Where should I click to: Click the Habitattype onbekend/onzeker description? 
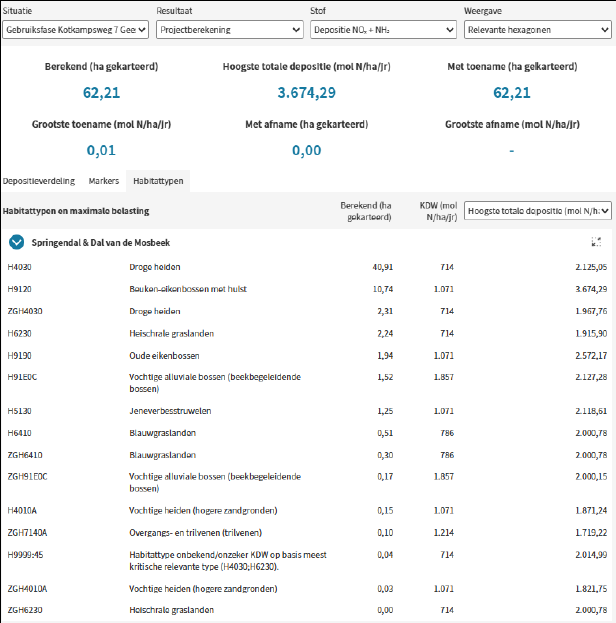click(x=228, y=561)
